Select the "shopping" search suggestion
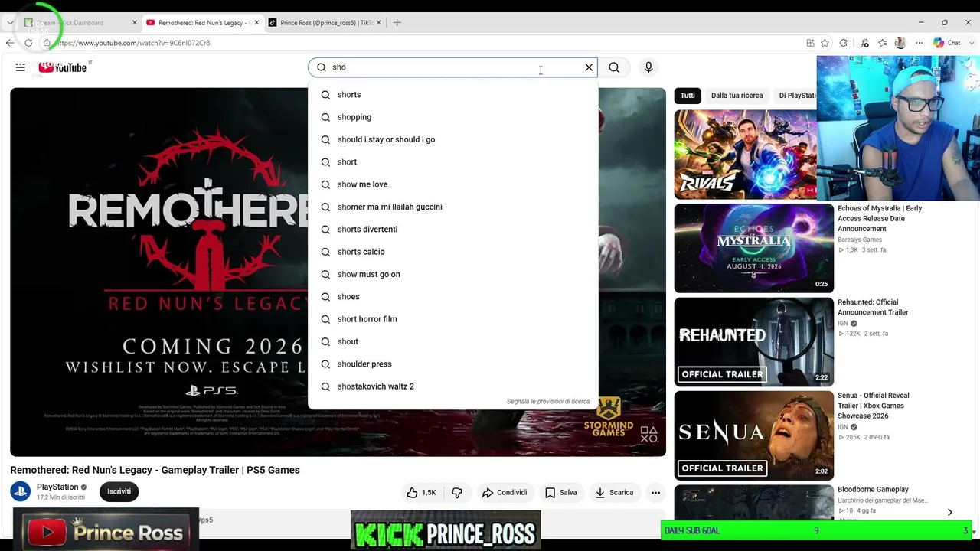980x551 pixels. tap(452, 117)
